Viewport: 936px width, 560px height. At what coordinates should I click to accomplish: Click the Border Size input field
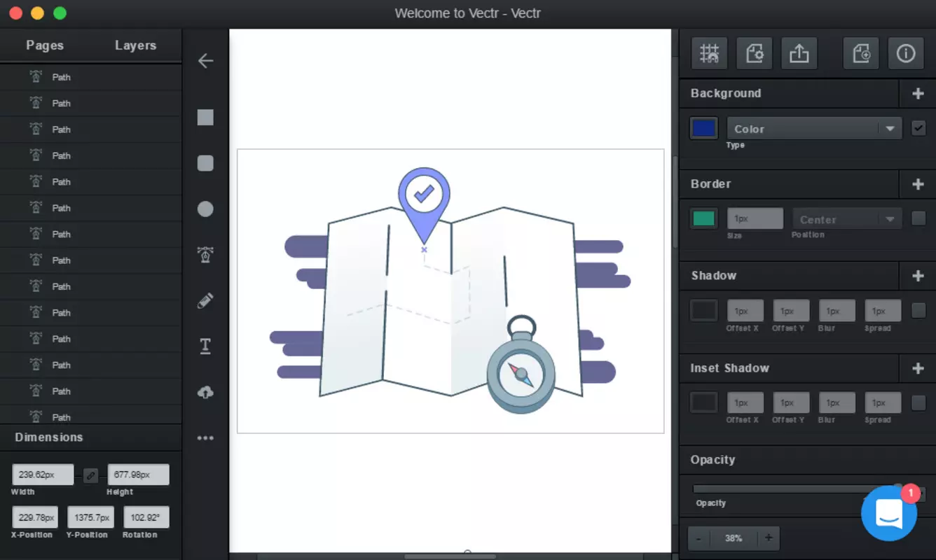[x=755, y=218]
